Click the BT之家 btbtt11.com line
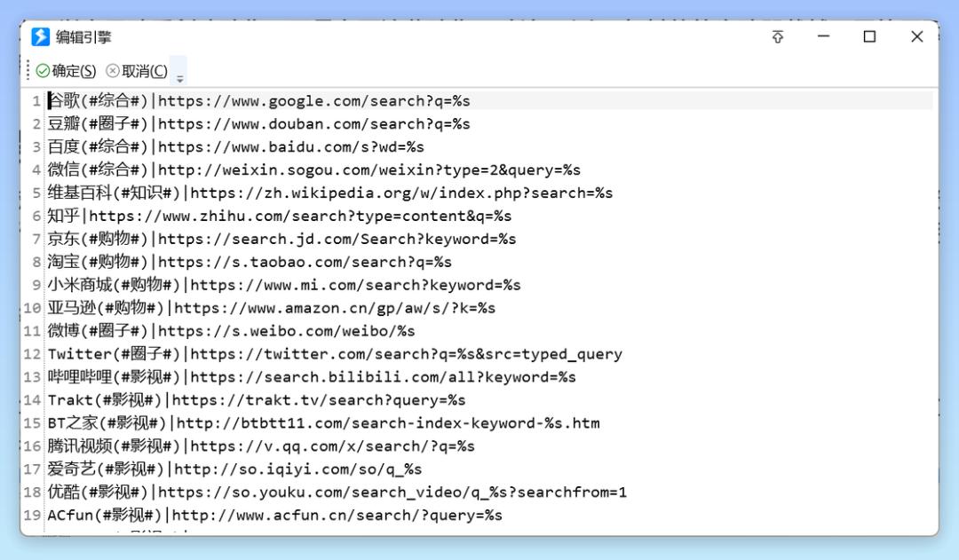Viewport: 959px width, 560px height. (x=324, y=423)
